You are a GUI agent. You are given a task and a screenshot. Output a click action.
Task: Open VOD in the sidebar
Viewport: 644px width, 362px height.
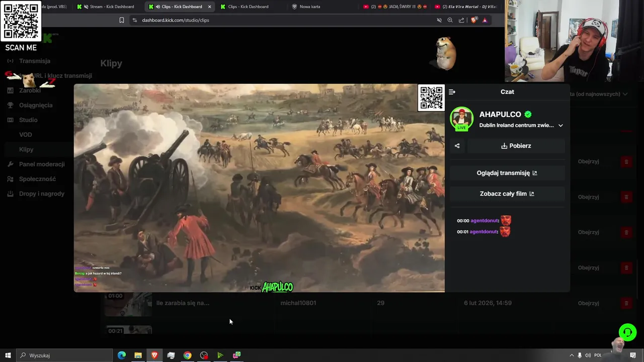tap(26, 135)
